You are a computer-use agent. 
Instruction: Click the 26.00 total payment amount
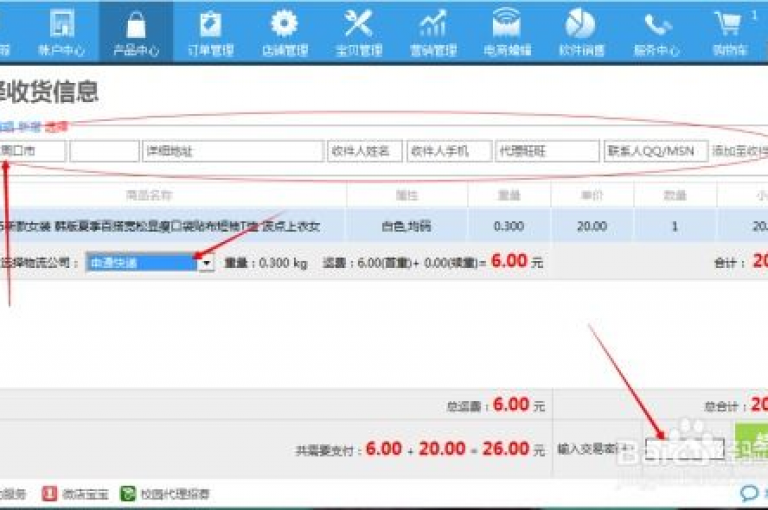(506, 449)
